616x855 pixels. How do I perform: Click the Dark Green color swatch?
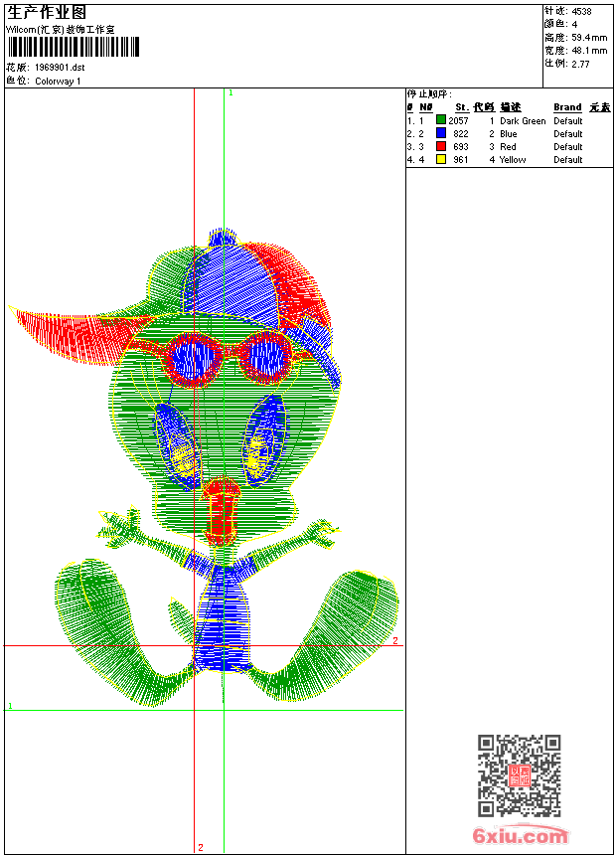point(441,120)
